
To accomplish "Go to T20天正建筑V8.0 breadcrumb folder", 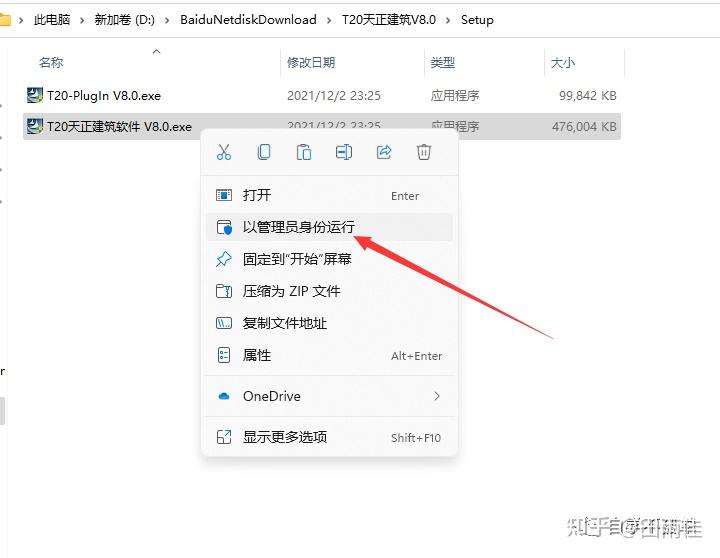I will click(389, 19).
